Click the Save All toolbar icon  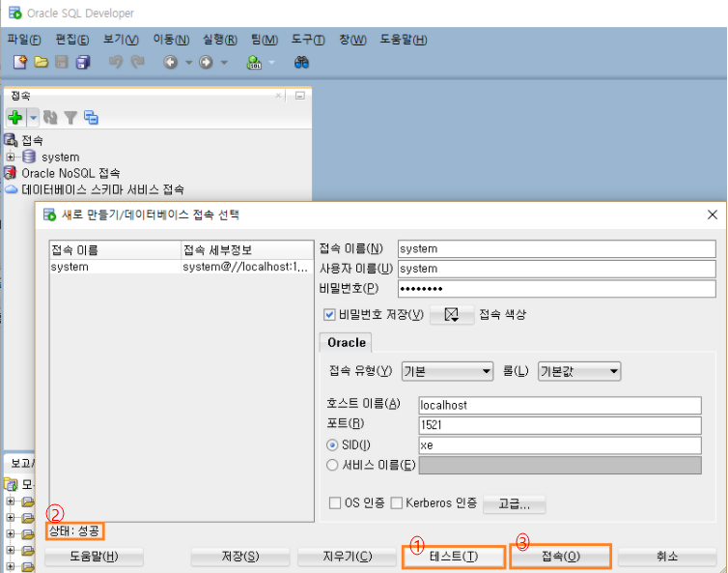(83, 62)
